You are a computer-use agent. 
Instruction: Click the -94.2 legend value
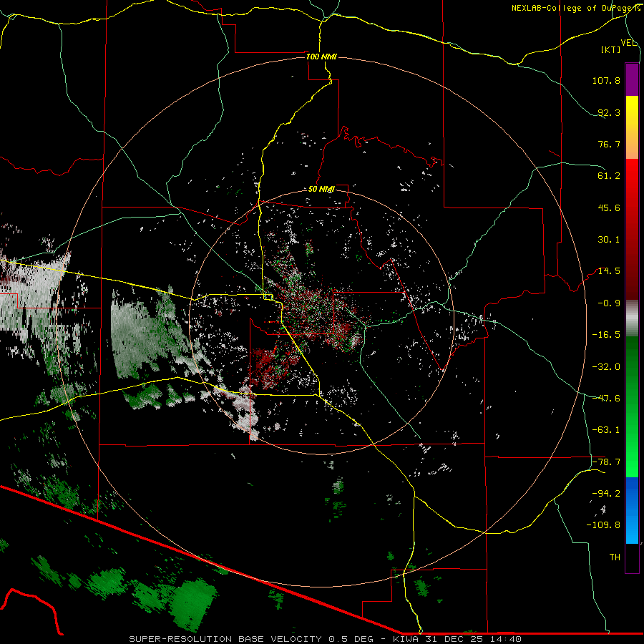[606, 494]
